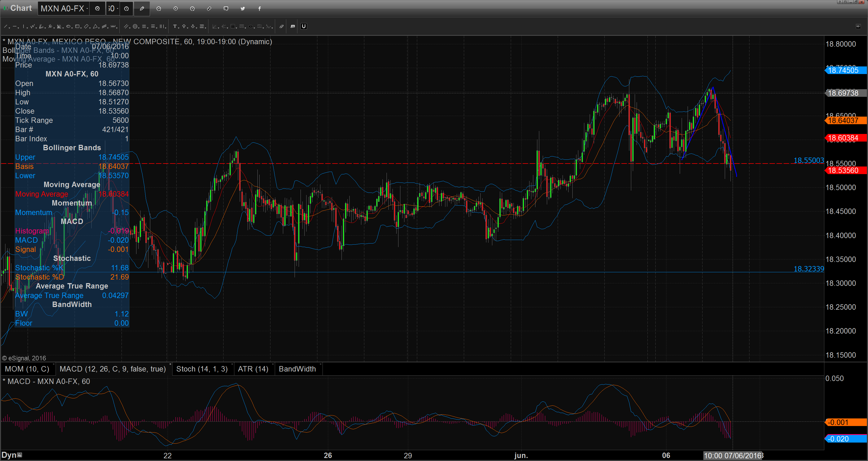Share chart via Twitter icon
The height and width of the screenshot is (461, 868).
pos(242,8)
